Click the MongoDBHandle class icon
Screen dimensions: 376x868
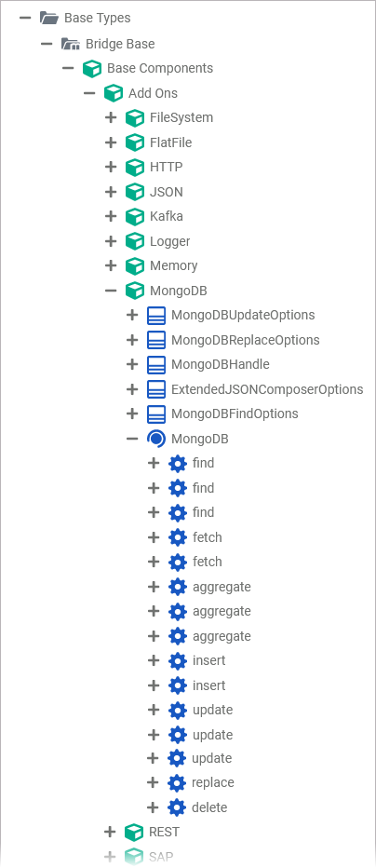(x=156, y=364)
